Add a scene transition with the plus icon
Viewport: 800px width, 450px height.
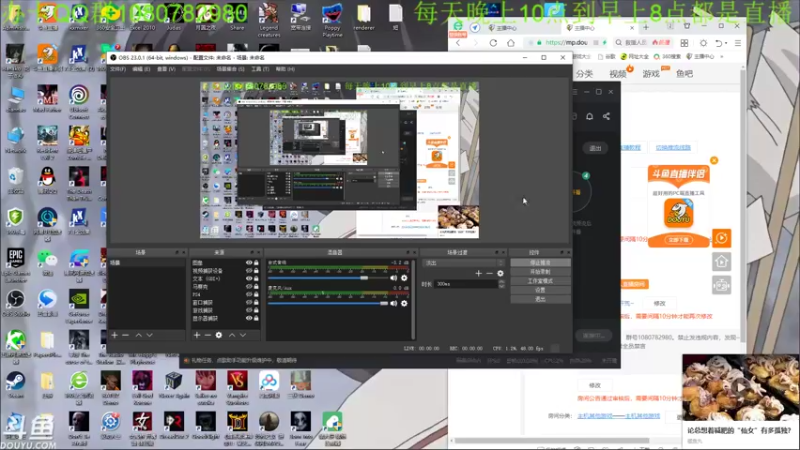[479, 273]
